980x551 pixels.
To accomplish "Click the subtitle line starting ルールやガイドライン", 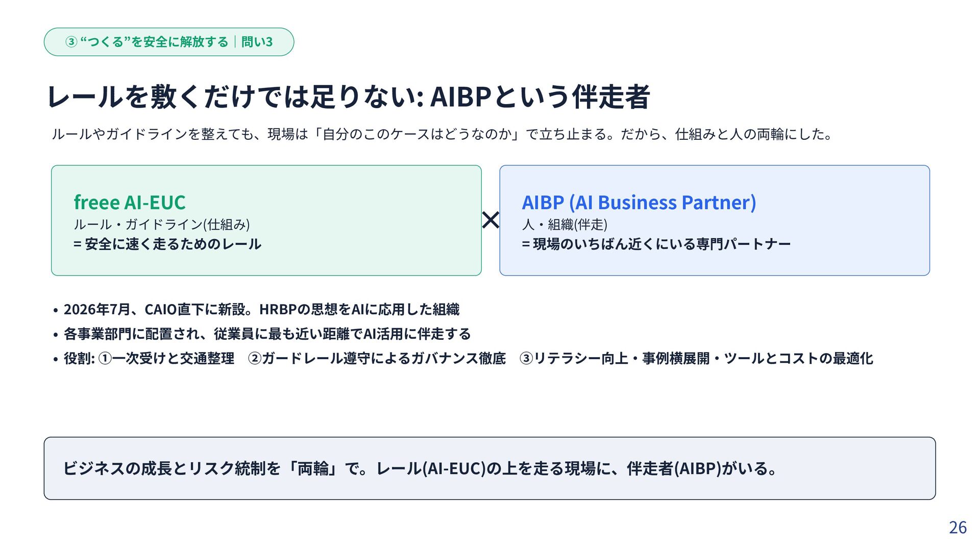I will 442,134.
